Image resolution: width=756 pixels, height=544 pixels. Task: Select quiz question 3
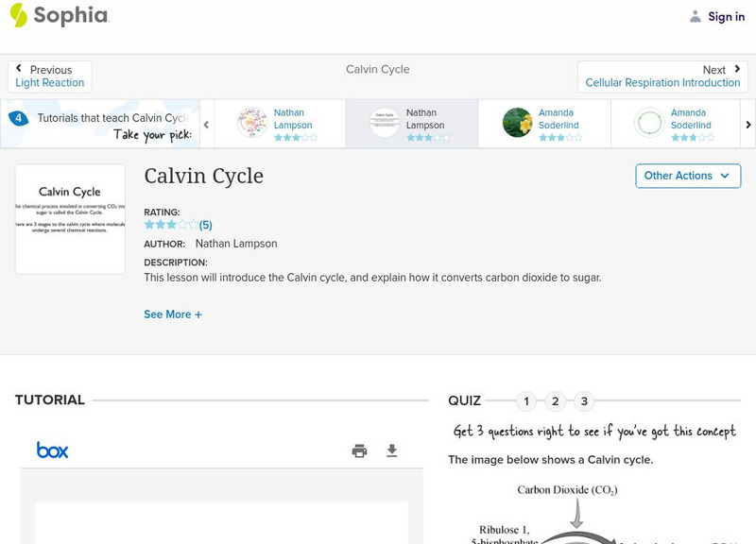coord(584,401)
